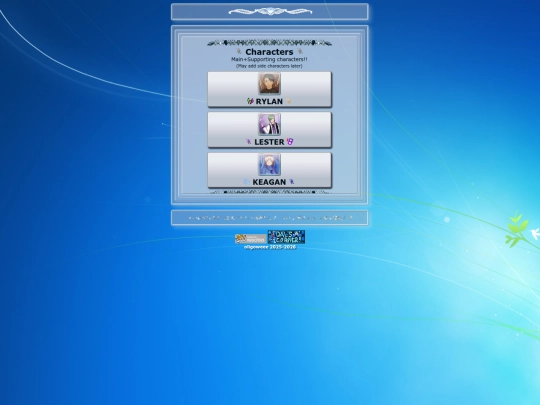Click the 2025-2026 copyright footer text
Screen dimensions: 540x405
(270, 247)
